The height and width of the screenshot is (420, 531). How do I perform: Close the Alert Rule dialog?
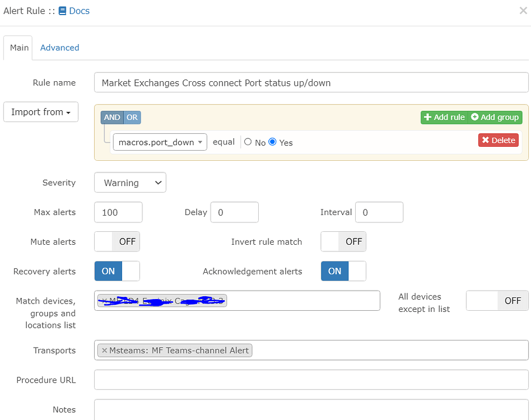(523, 11)
